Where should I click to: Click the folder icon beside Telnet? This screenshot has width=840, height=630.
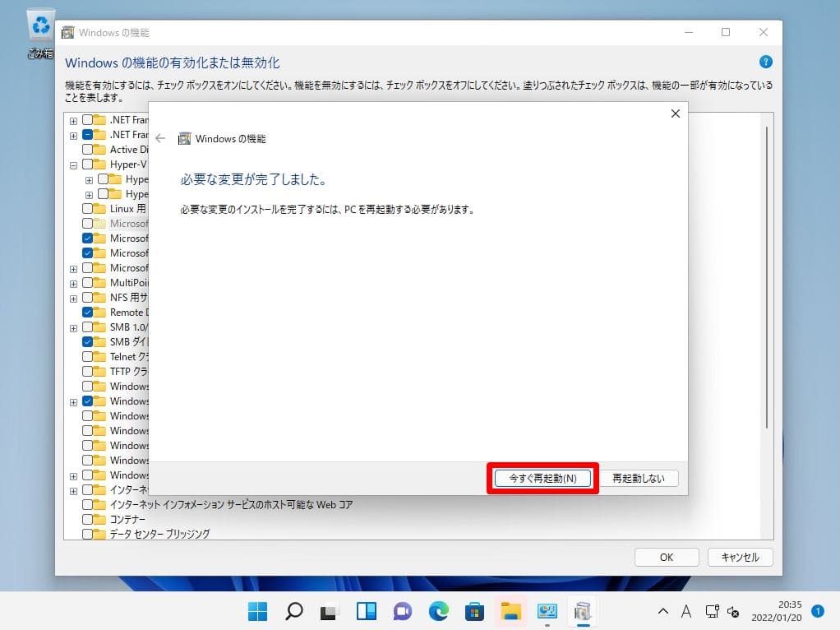99,357
